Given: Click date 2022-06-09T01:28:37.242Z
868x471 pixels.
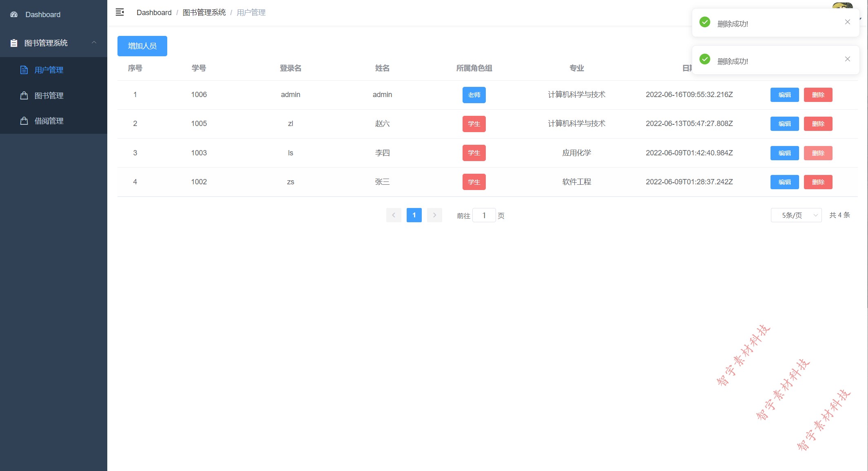Looking at the screenshot, I should click(689, 182).
